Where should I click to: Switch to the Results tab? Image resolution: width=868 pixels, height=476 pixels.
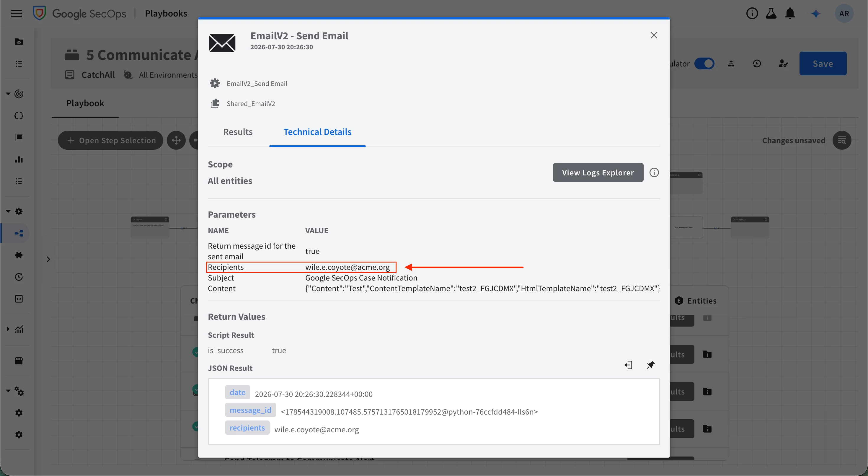[238, 132]
